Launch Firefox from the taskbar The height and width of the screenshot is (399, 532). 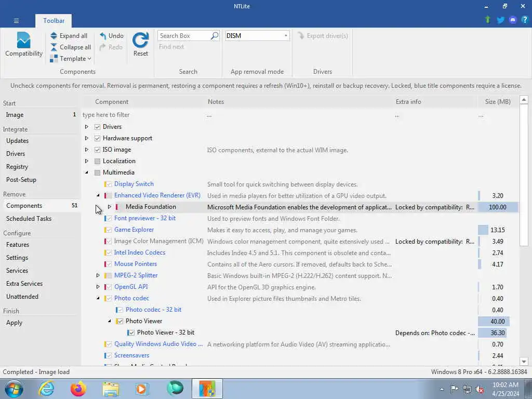click(x=78, y=389)
